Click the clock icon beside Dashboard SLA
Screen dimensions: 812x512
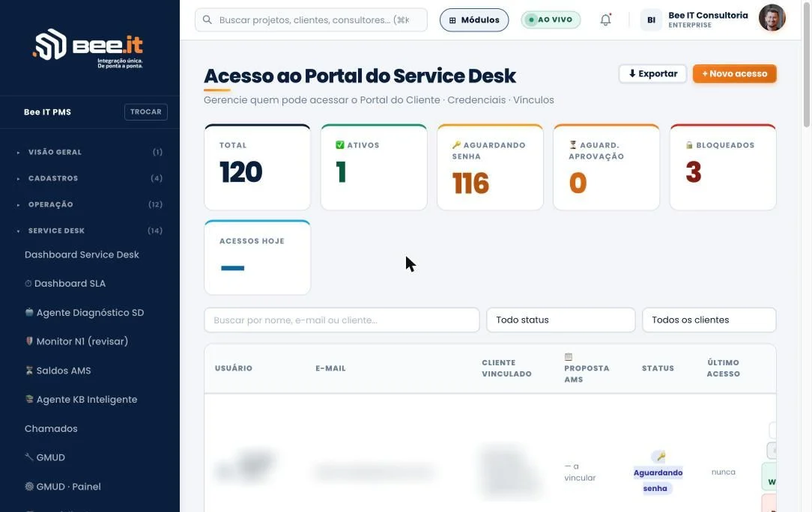click(x=28, y=283)
